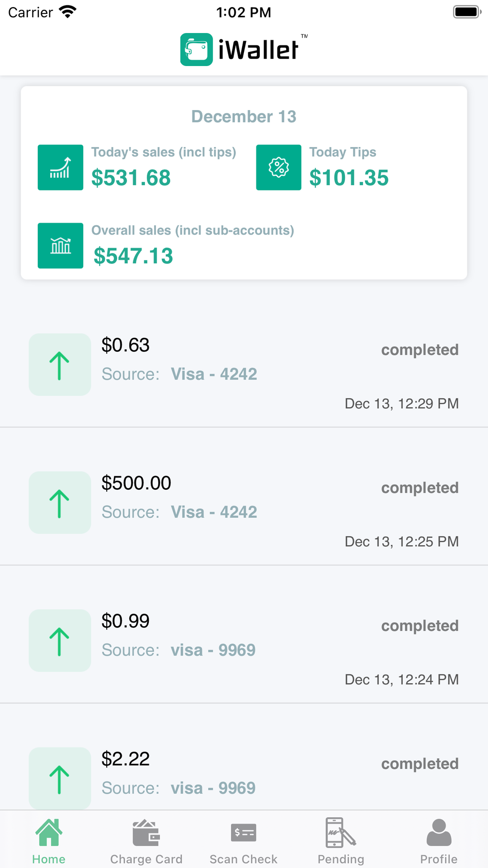
Task: Tap the Overall sales bar chart icon
Action: (x=60, y=246)
